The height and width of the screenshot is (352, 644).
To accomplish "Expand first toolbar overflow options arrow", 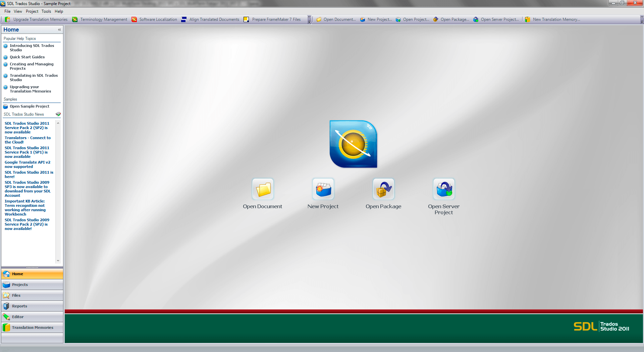I will click(309, 20).
